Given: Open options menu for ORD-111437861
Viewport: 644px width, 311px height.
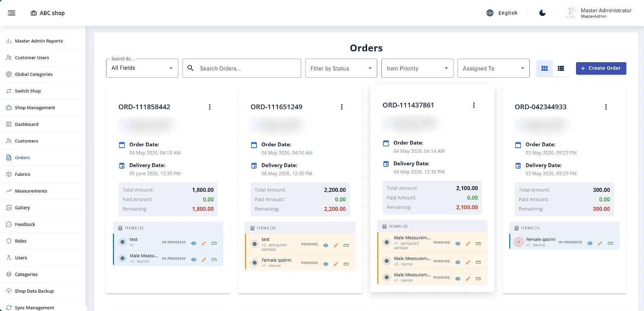Looking at the screenshot, I should click(474, 105).
